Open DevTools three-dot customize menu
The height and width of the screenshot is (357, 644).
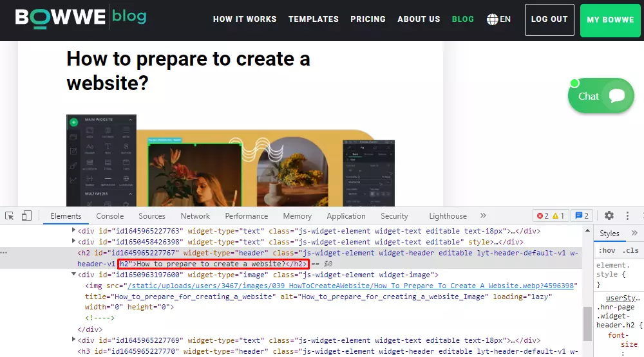[x=627, y=216]
